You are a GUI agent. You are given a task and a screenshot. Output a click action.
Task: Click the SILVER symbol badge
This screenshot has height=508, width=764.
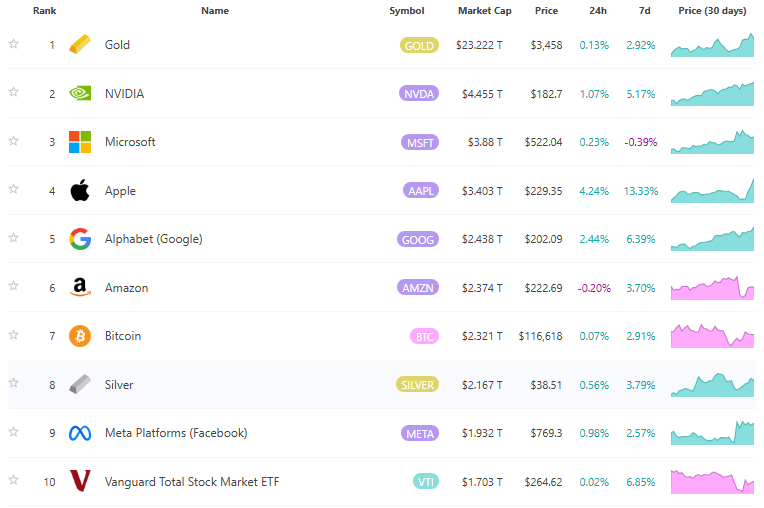417,385
